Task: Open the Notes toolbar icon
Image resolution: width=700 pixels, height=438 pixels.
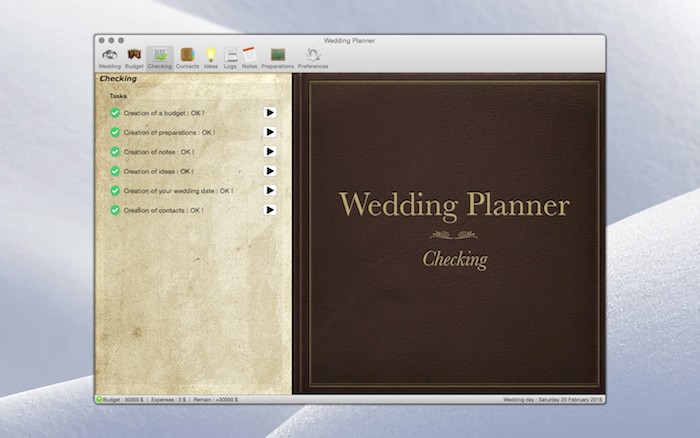Action: click(x=249, y=58)
